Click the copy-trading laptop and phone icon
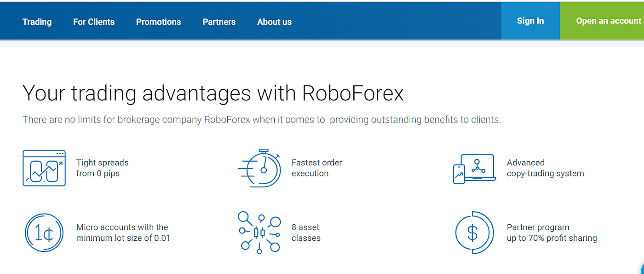This screenshot has height=274, width=644. [475, 169]
